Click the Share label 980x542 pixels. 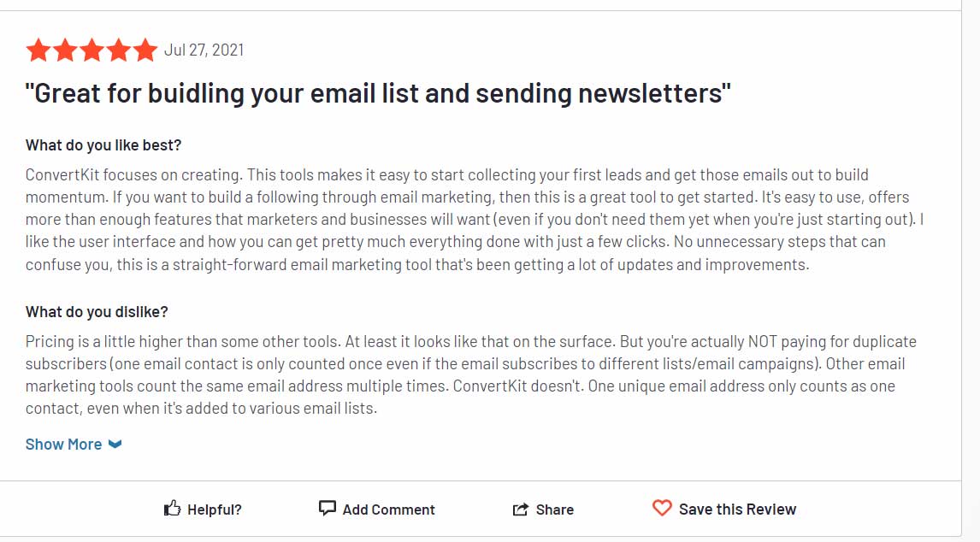[x=554, y=510]
